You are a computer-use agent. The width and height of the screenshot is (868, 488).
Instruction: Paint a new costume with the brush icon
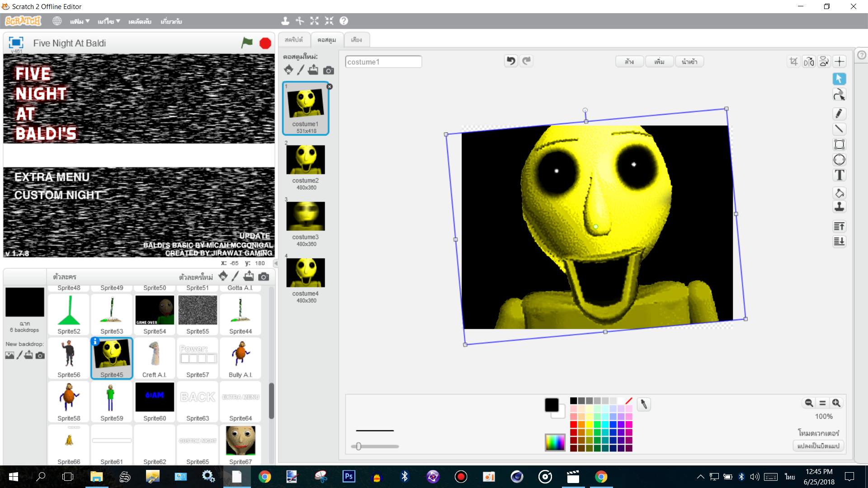301,70
